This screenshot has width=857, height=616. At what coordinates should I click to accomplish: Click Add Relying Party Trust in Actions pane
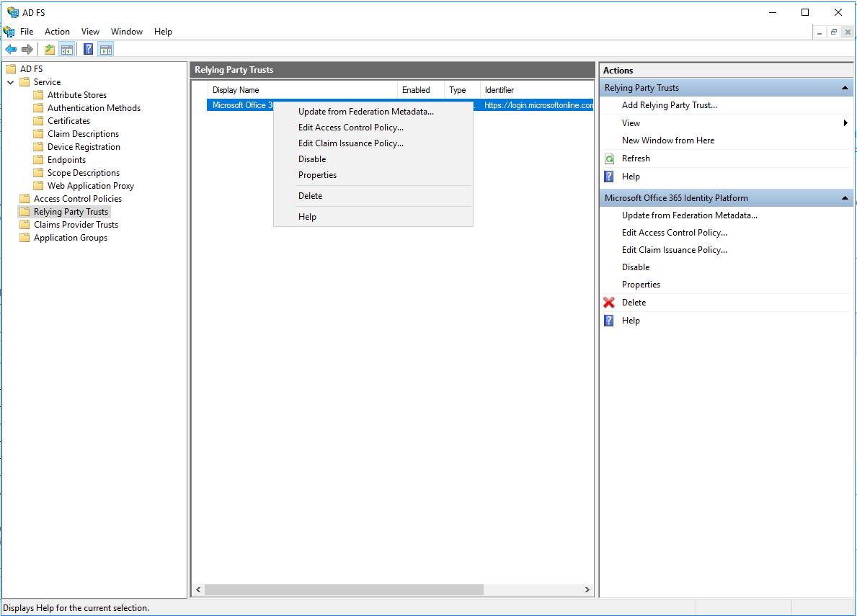tap(670, 105)
